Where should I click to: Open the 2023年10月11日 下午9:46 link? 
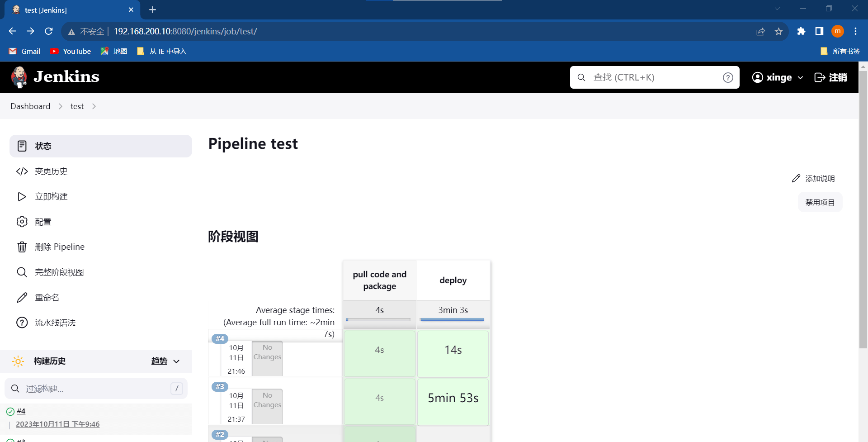pyautogui.click(x=58, y=424)
